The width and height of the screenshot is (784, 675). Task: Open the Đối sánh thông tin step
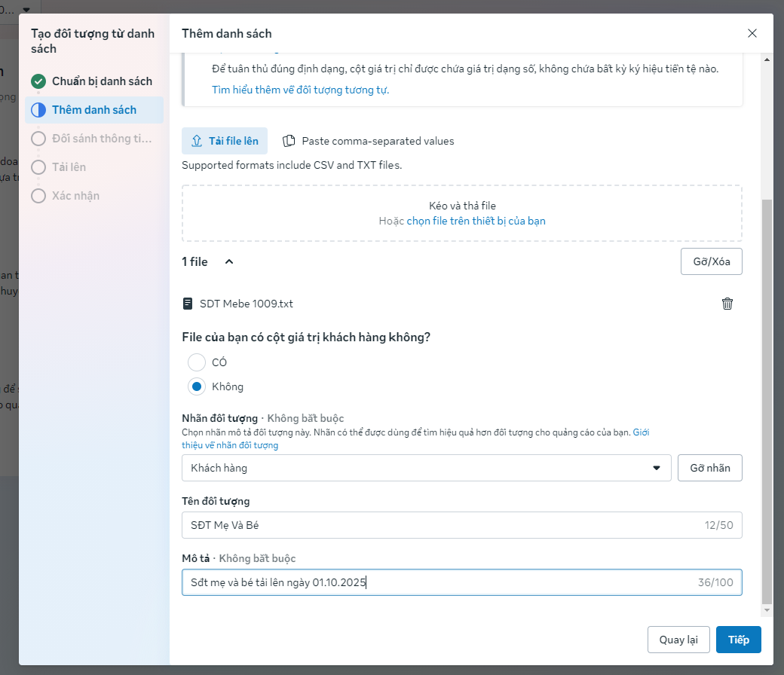(x=101, y=139)
